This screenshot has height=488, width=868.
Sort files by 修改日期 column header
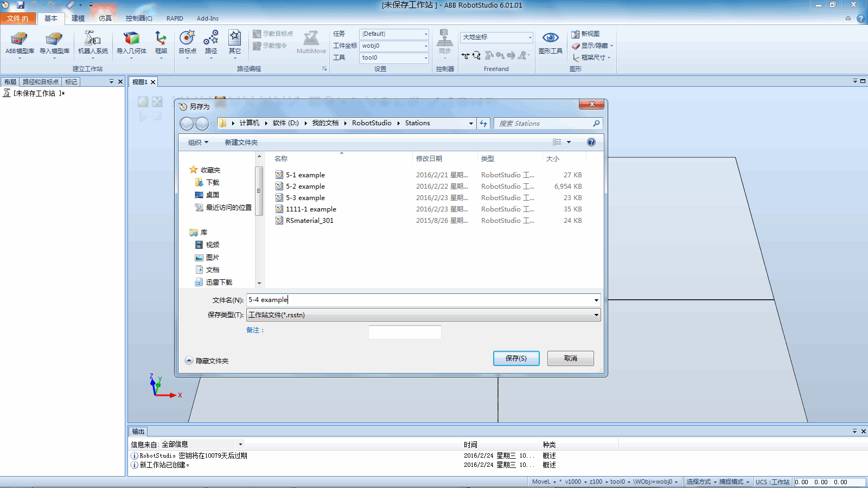pyautogui.click(x=429, y=159)
